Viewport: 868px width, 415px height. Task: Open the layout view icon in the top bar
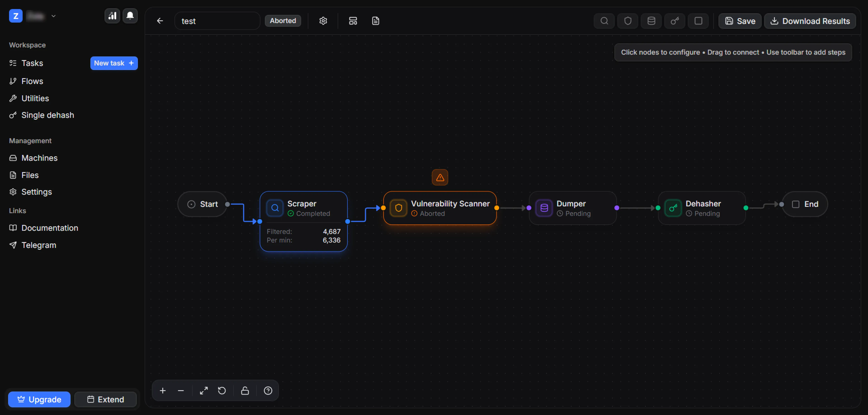pyautogui.click(x=353, y=21)
